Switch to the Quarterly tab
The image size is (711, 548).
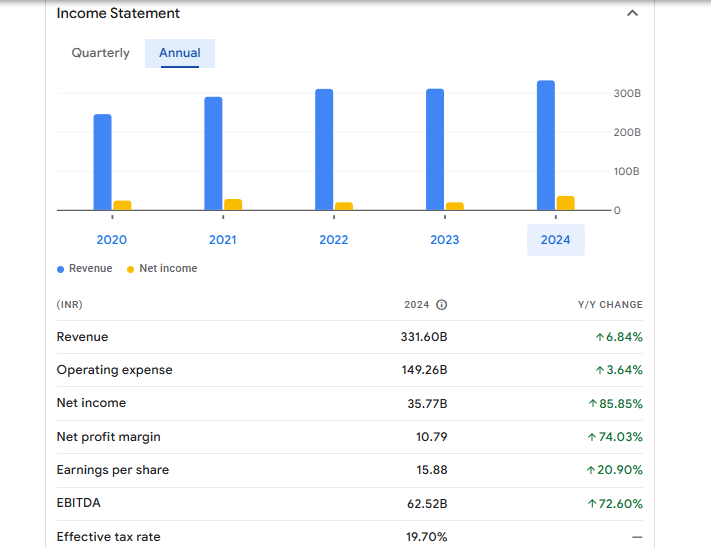coord(100,53)
